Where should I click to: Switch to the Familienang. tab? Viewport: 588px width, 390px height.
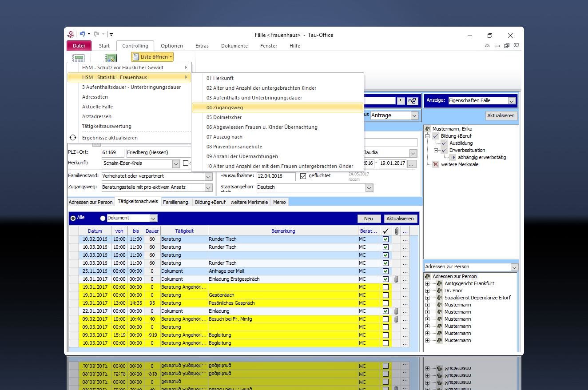(x=176, y=202)
